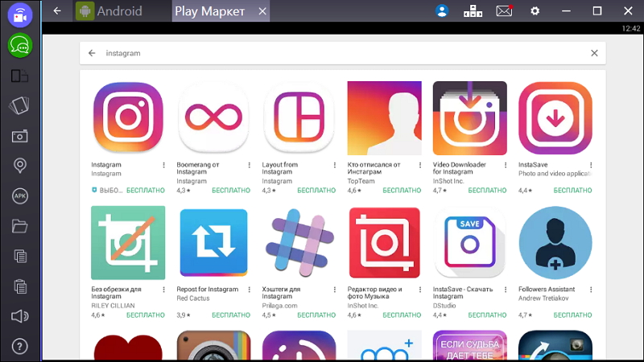Open Video Downloader for Instagram icon
Screen dimensions: 644x362
(x=470, y=118)
